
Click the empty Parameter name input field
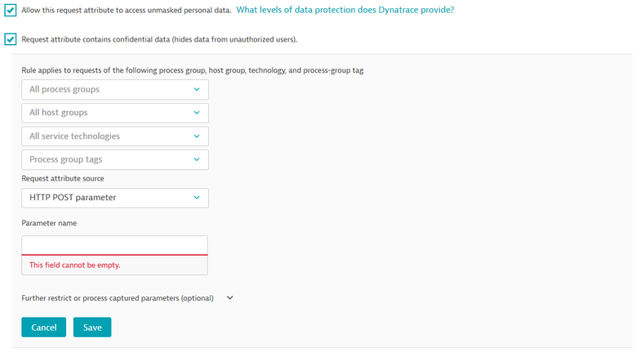[x=114, y=245]
